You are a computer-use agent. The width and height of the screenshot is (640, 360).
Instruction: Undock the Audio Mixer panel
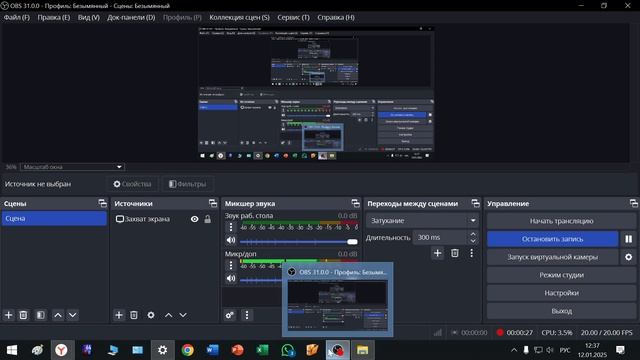[x=356, y=203]
